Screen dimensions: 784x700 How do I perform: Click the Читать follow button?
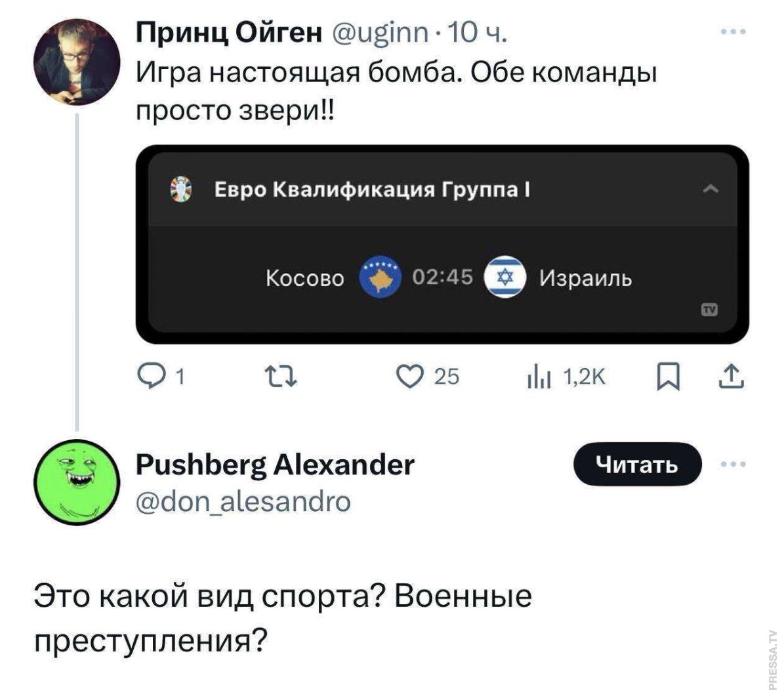click(637, 464)
